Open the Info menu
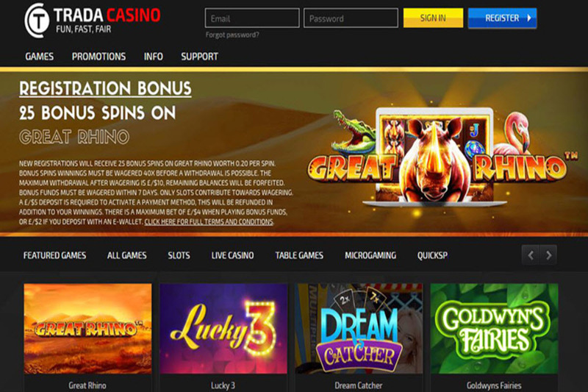Image resolution: width=588 pixels, height=392 pixels. point(154,57)
